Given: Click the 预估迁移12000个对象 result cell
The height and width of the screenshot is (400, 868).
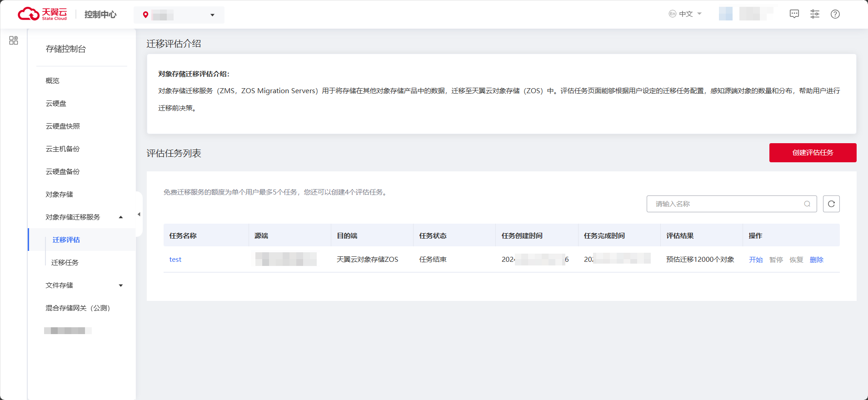Looking at the screenshot, I should click(x=700, y=259).
